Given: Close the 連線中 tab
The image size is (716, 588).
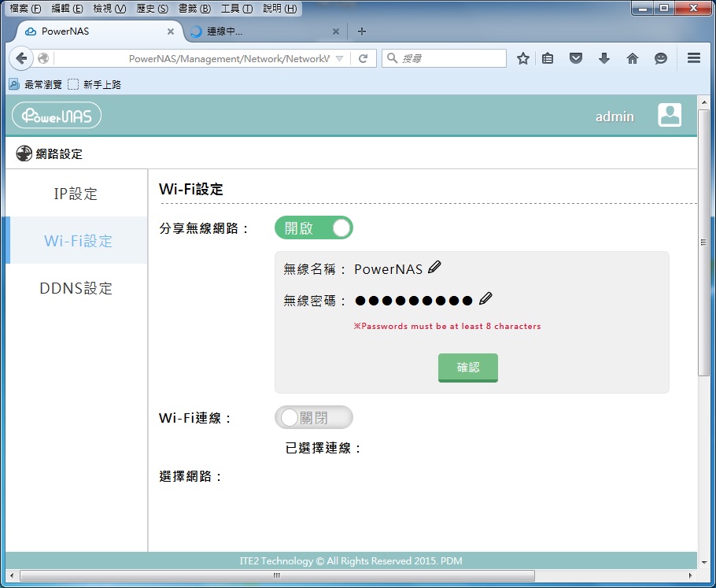Looking at the screenshot, I should pyautogui.click(x=336, y=31).
